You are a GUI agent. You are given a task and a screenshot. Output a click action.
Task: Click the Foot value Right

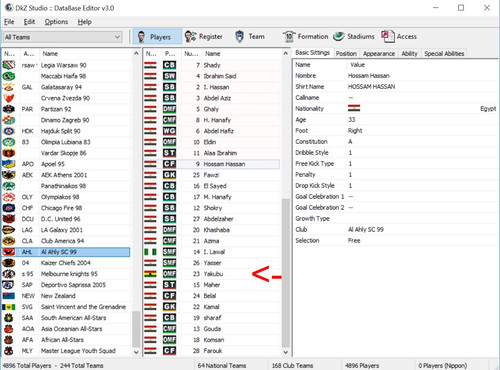click(355, 131)
